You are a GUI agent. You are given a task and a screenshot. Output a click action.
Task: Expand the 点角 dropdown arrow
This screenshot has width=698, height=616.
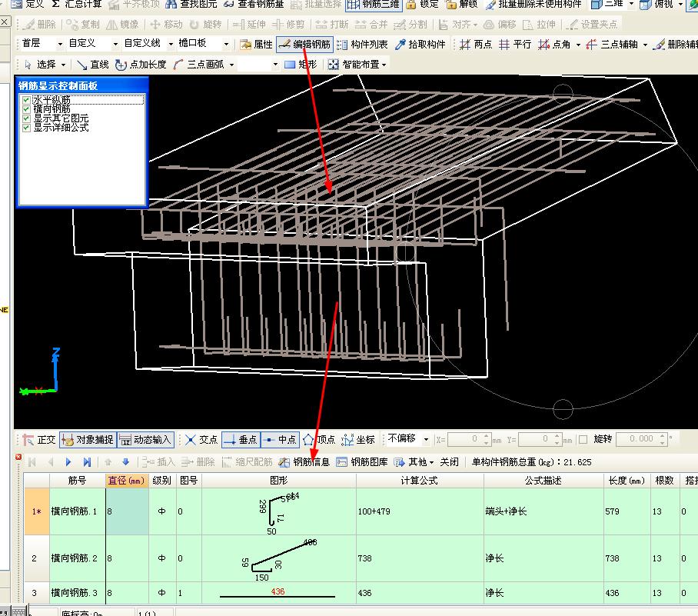tap(578, 44)
